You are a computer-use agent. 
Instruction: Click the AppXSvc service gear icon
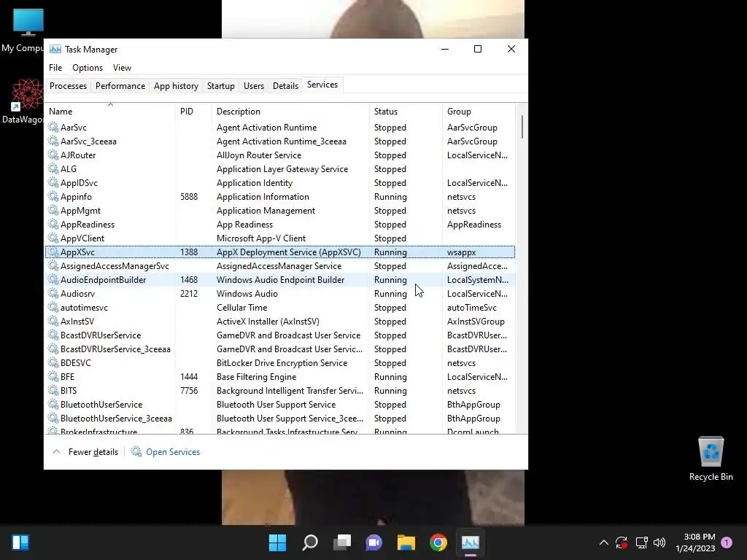[53, 252]
